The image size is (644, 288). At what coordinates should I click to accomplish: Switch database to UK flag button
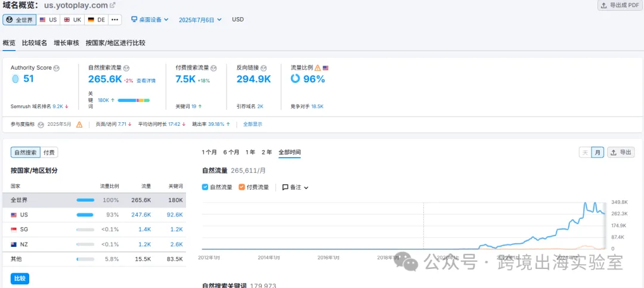click(x=72, y=19)
